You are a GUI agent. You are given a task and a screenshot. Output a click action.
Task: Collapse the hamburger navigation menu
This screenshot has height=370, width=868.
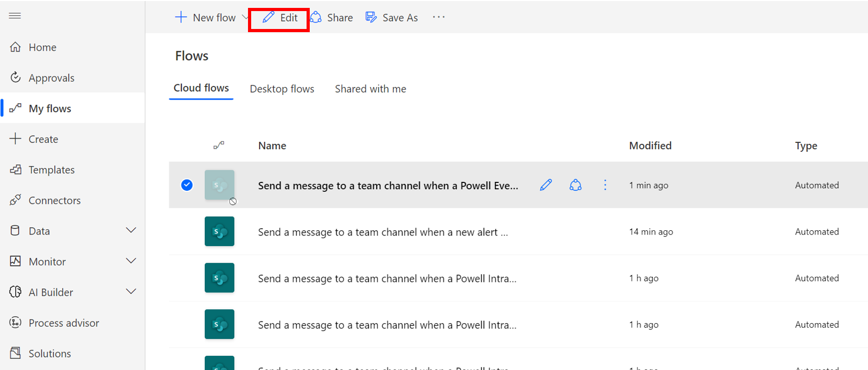click(15, 16)
